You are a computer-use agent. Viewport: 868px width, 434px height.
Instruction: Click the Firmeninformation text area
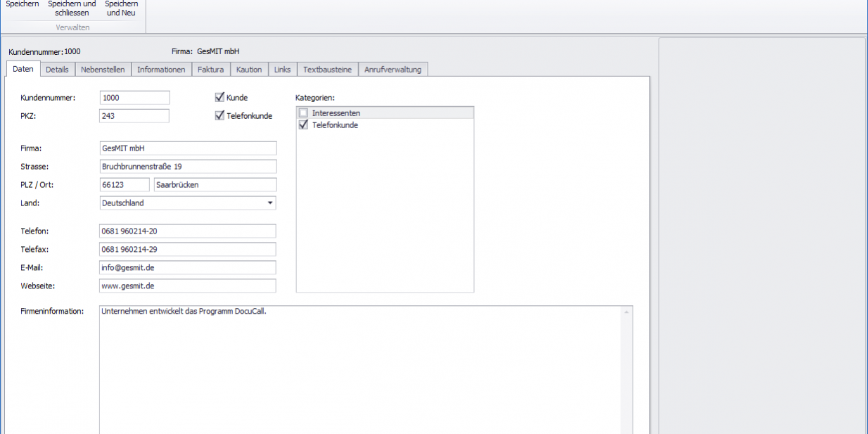pos(359,366)
